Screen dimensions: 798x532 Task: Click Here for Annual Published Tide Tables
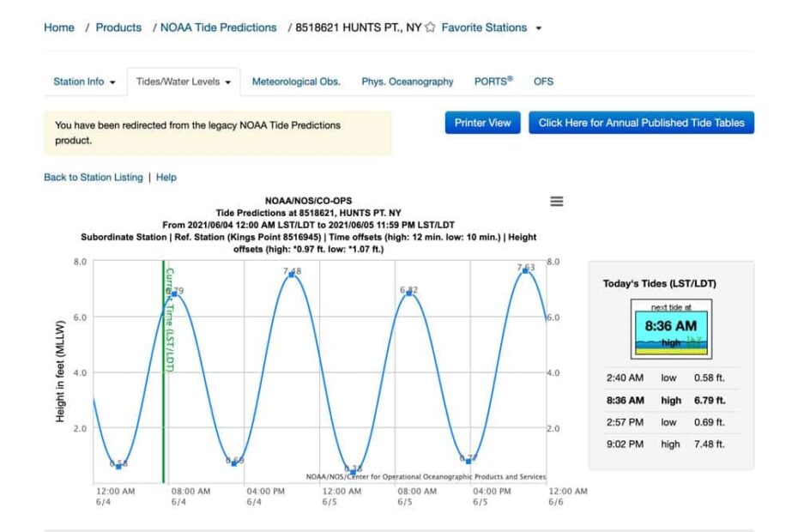pos(641,123)
